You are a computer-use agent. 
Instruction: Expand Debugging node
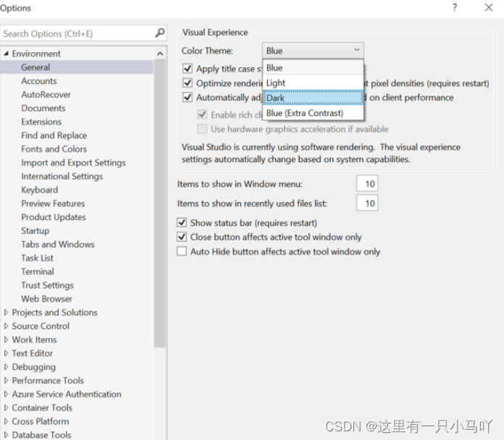(6, 367)
